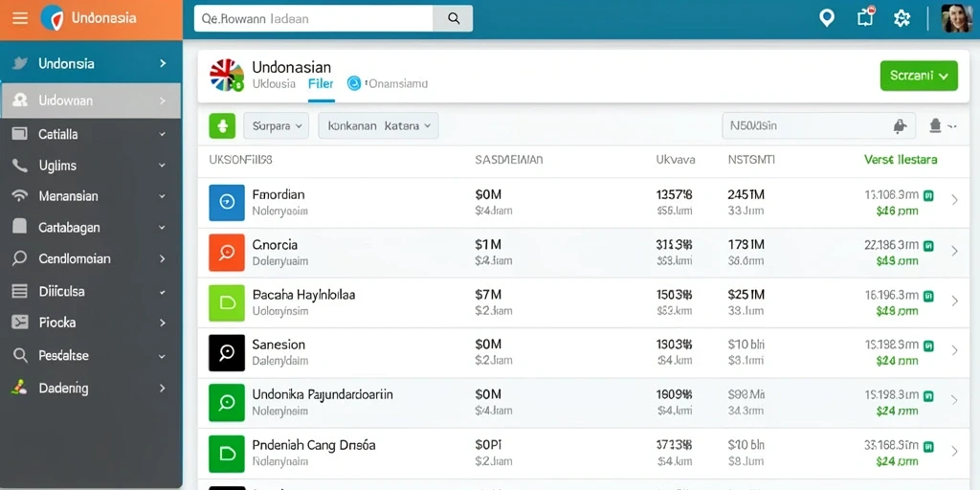
Task: Expand Catialla in the sidebar
Action: point(91,134)
